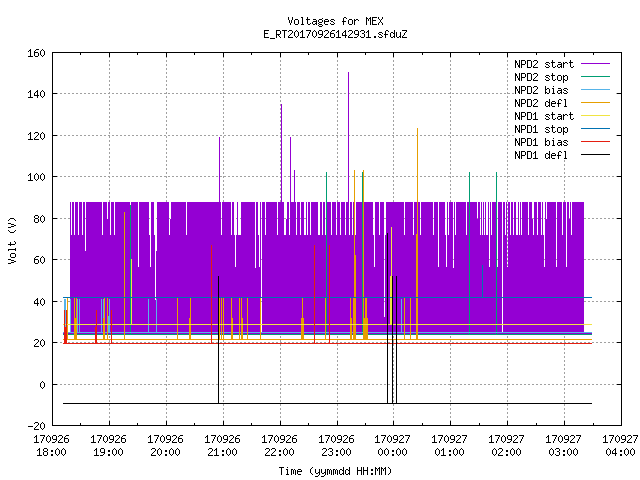Click the NPD2 bias legend label
The width and height of the screenshot is (640, 480).
coord(541,90)
